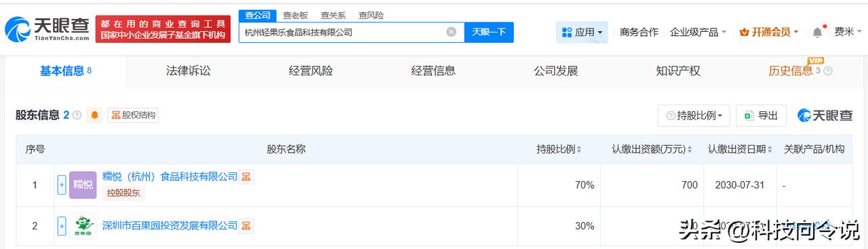Screen dimensions: 868x249
Task: Click the 关联产品/机构 column header
Action: [x=814, y=149]
